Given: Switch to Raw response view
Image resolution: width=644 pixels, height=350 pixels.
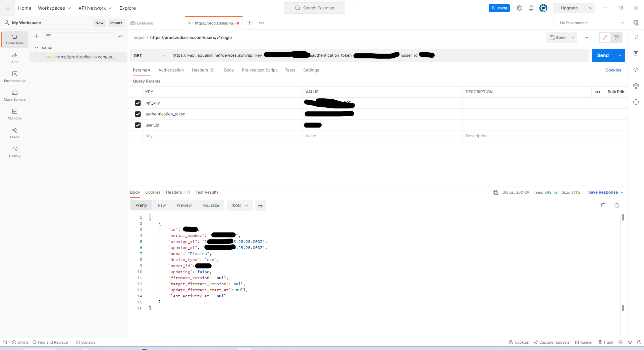Looking at the screenshot, I should 162,205.
